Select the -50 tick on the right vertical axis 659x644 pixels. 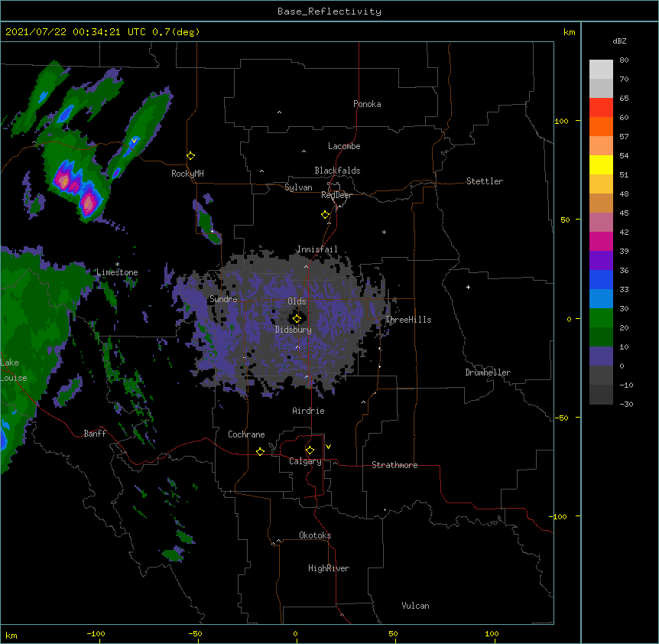coord(561,418)
